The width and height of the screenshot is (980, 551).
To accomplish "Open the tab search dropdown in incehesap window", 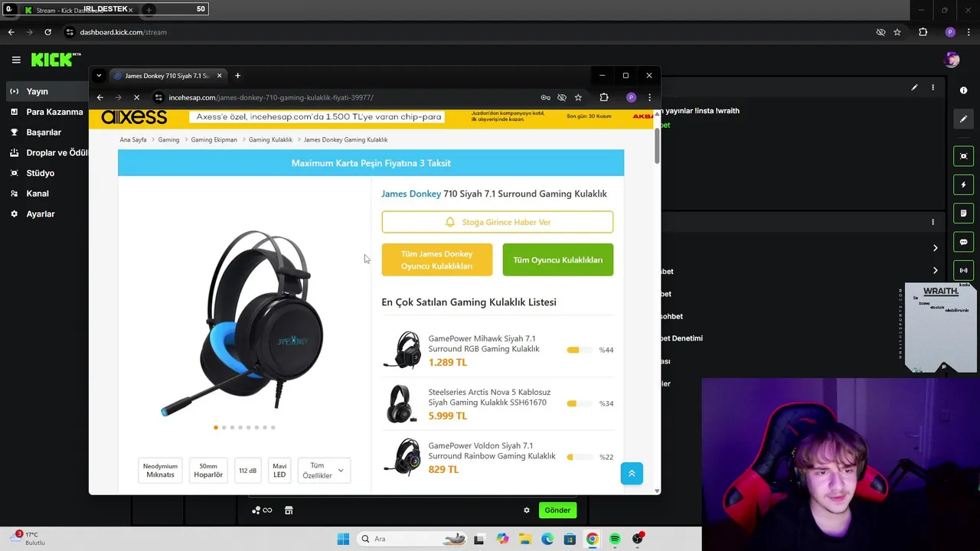I will click(x=99, y=76).
